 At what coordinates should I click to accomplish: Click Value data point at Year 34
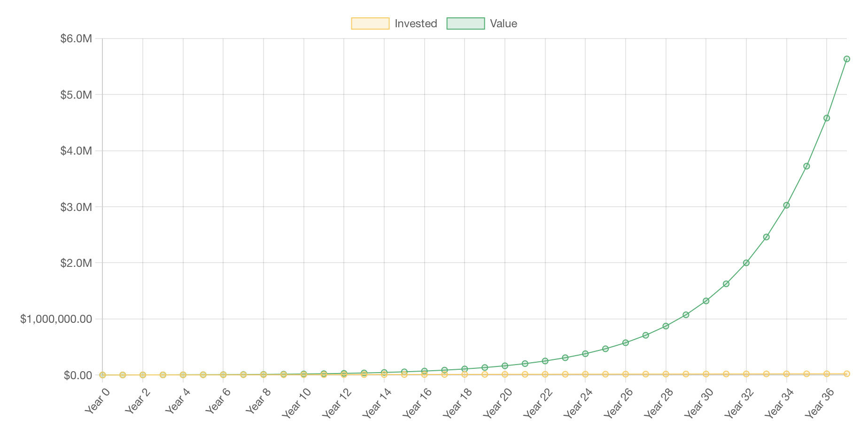pyautogui.click(x=786, y=205)
